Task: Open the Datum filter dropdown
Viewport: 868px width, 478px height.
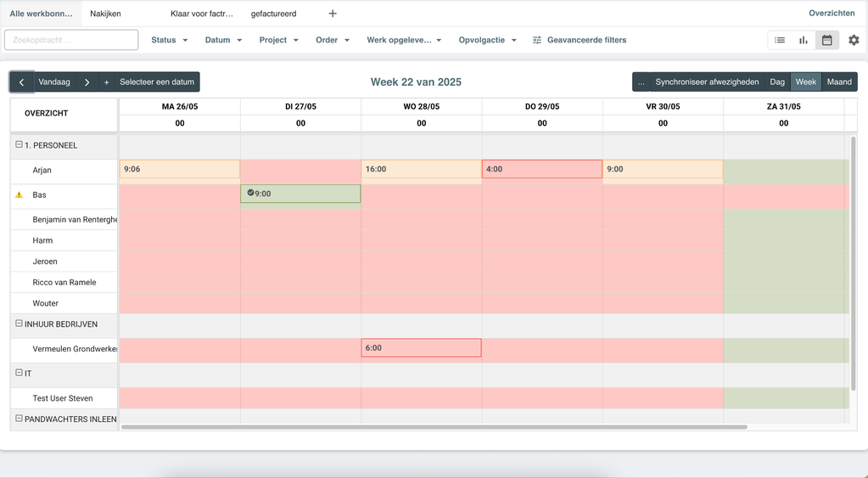Action: [223, 40]
